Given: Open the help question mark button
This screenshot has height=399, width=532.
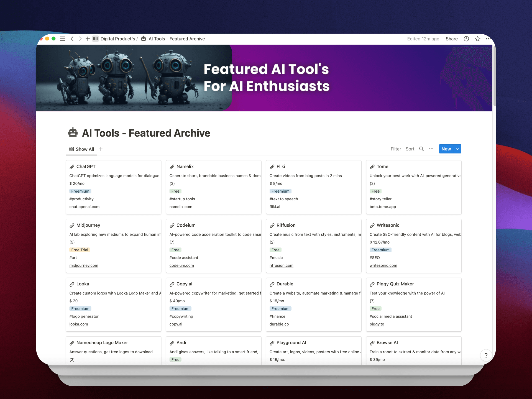Looking at the screenshot, I should (486, 355).
